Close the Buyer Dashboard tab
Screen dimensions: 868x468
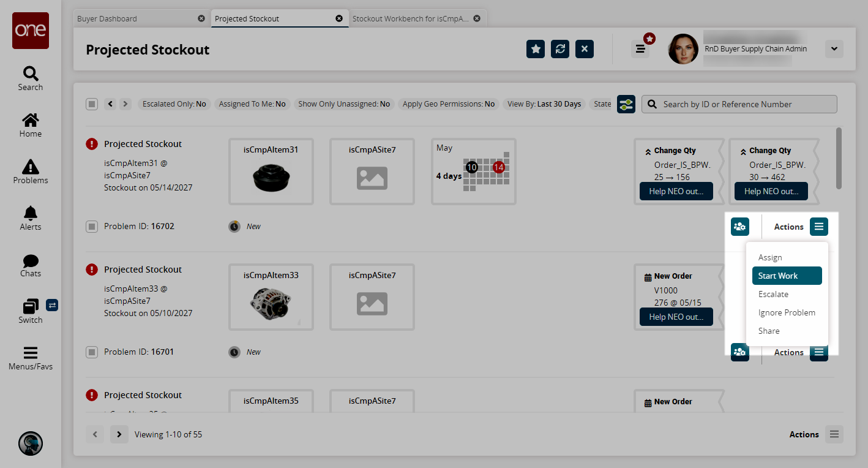click(x=201, y=18)
